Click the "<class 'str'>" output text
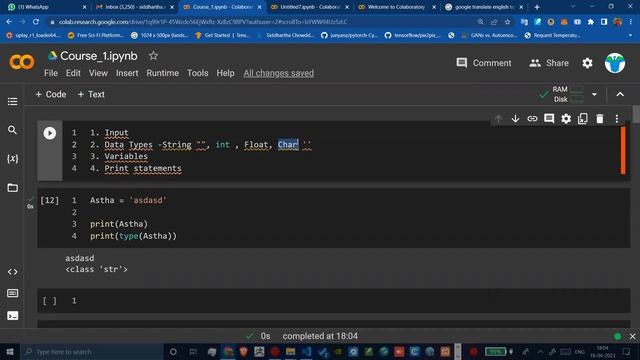 click(96, 269)
